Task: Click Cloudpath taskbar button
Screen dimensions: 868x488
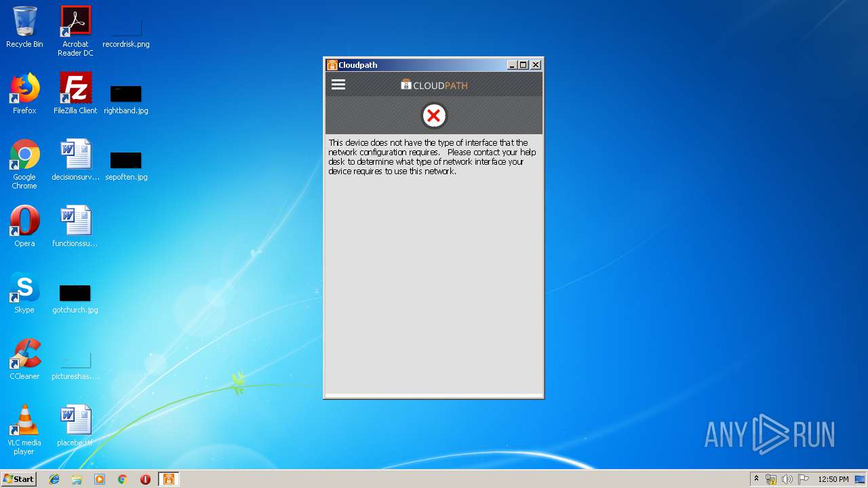Action: click(168, 479)
